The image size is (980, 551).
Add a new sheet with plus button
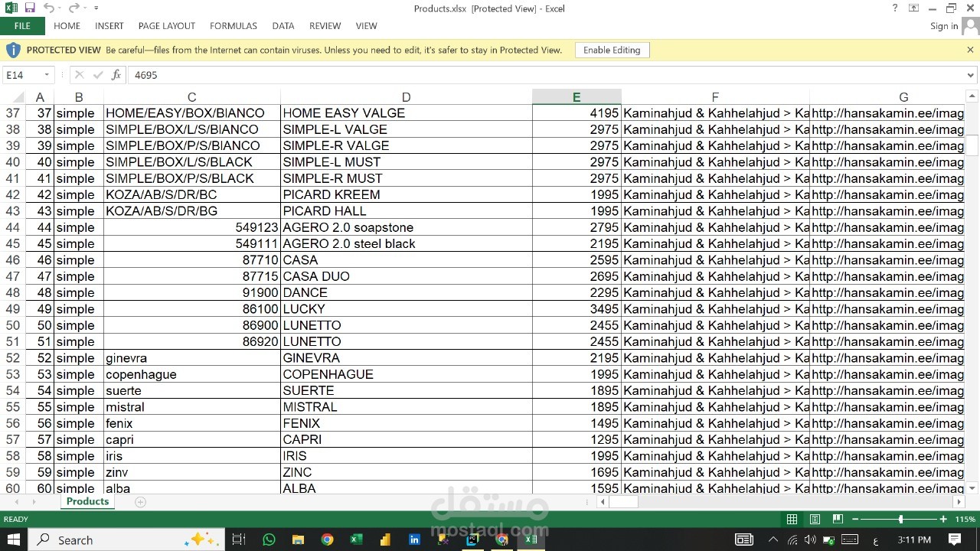(140, 502)
